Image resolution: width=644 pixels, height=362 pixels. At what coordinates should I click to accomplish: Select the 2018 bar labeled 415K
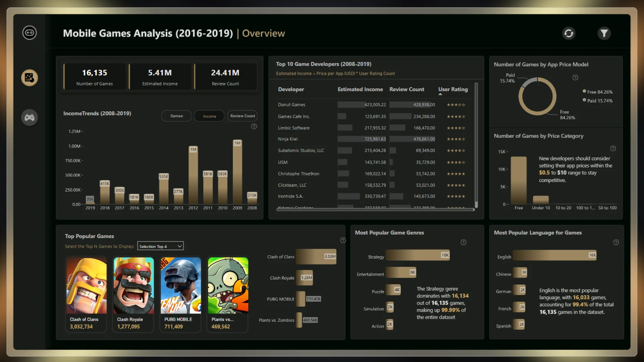(x=105, y=192)
